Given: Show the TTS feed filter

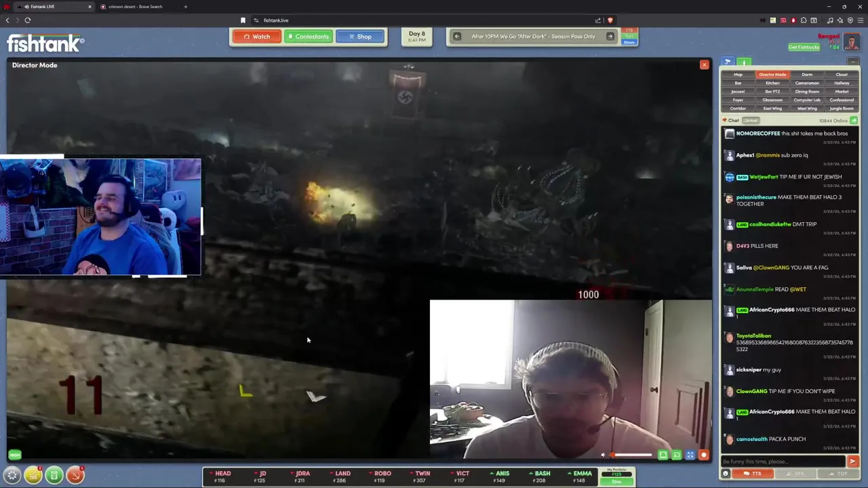Looking at the screenshot, I should tap(629, 30).
